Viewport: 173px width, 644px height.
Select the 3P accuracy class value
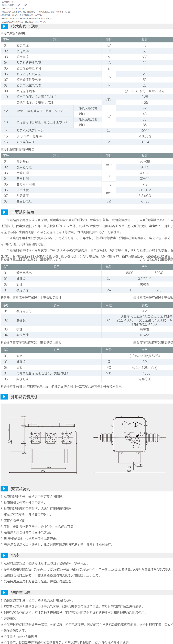click(x=145, y=362)
